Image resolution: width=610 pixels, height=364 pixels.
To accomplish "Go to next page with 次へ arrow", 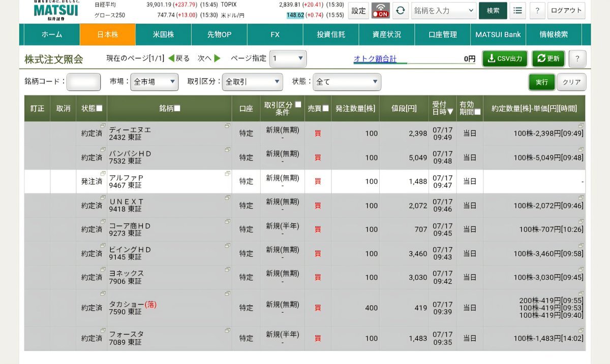I will pyautogui.click(x=209, y=58).
